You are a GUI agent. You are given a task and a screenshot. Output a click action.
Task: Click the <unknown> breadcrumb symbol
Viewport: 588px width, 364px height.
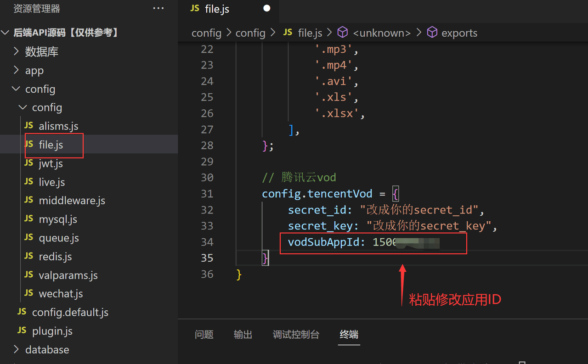(382, 33)
